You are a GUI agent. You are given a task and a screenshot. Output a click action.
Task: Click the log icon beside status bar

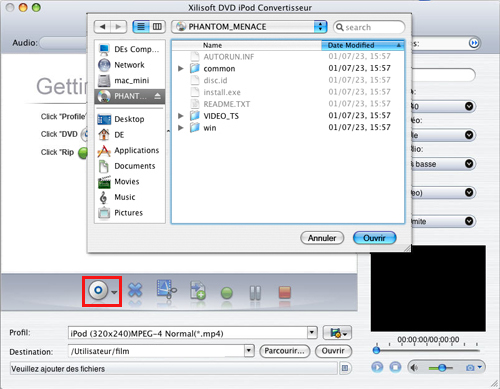pyautogui.click(x=345, y=368)
